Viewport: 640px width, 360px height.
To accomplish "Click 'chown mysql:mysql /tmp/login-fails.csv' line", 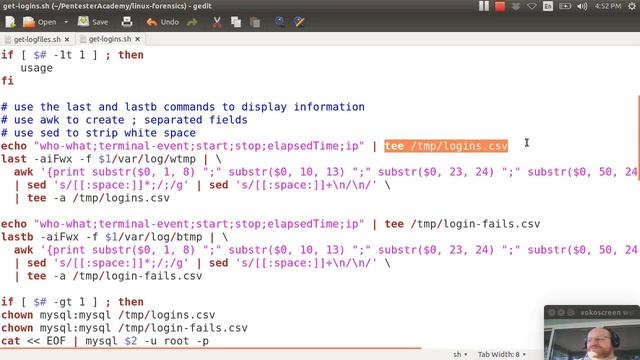I will pos(124,328).
